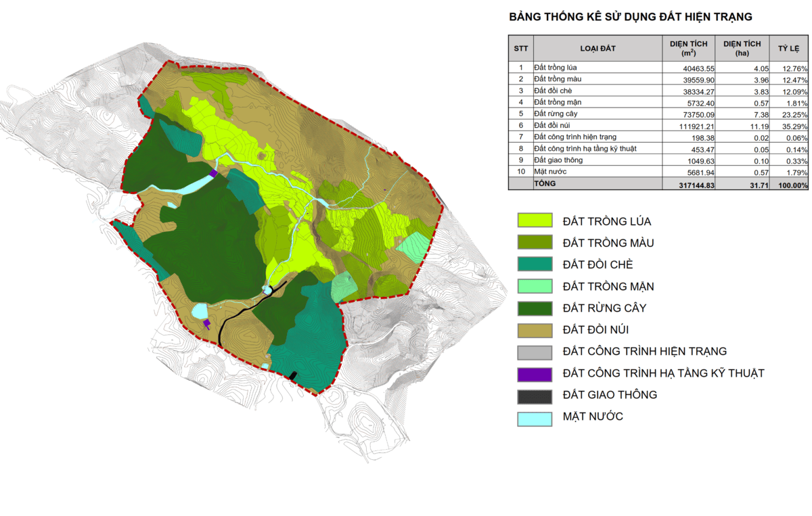The width and height of the screenshot is (812, 516).
Task: Click the TỶ LỆ column header
Action: click(789, 48)
